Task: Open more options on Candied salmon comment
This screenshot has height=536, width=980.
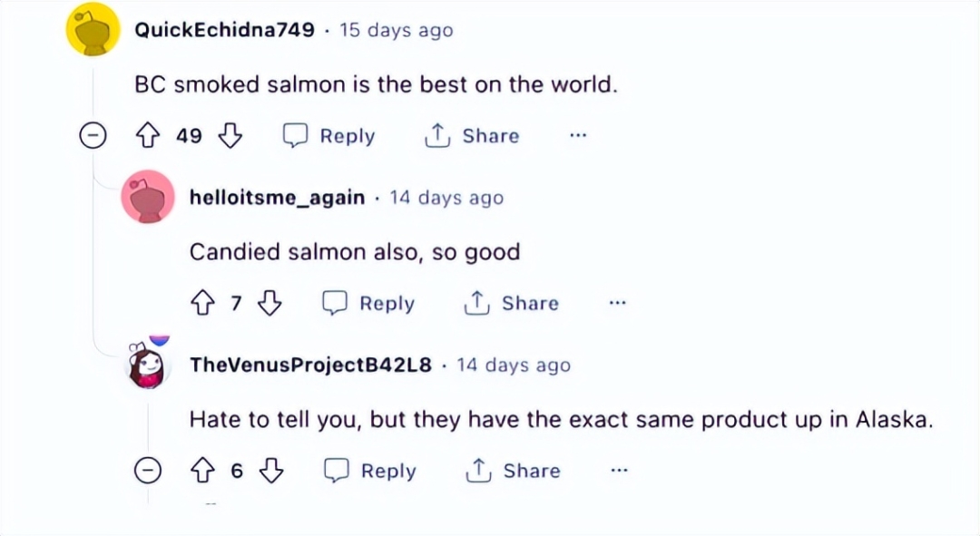Action: tap(618, 303)
